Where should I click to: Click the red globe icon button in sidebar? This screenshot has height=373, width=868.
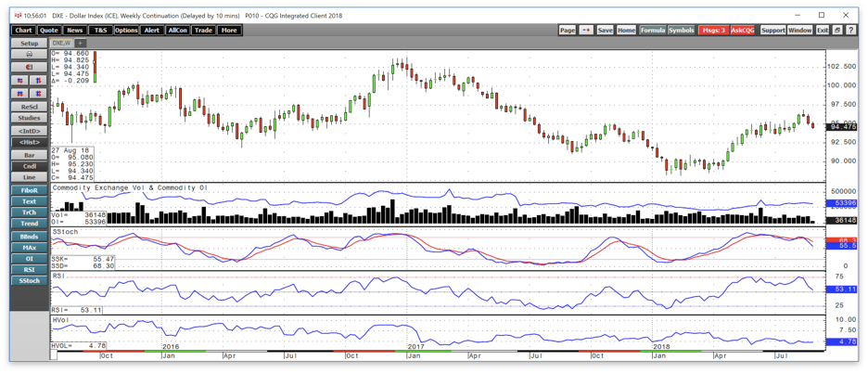click(30, 67)
